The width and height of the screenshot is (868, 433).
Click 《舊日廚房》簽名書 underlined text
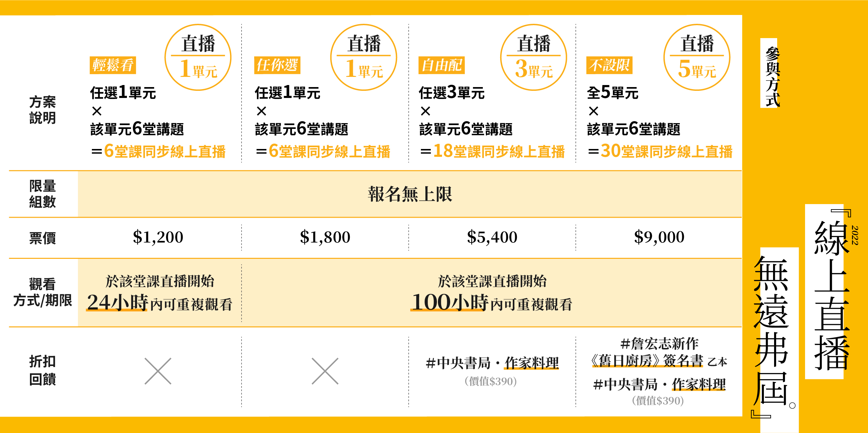pyautogui.click(x=646, y=361)
